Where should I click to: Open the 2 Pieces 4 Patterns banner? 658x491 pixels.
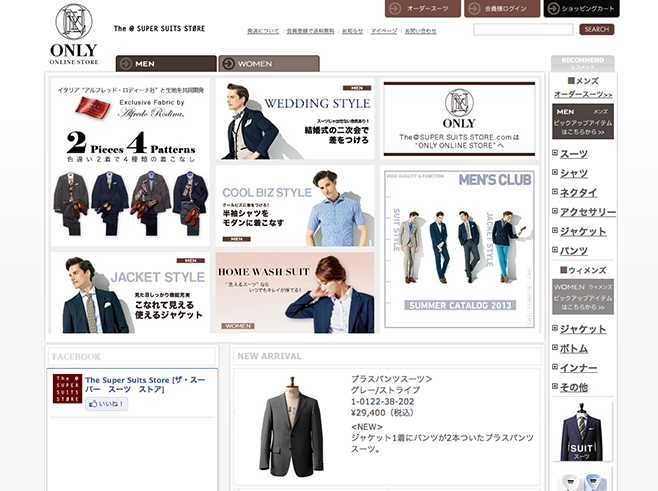point(130,162)
